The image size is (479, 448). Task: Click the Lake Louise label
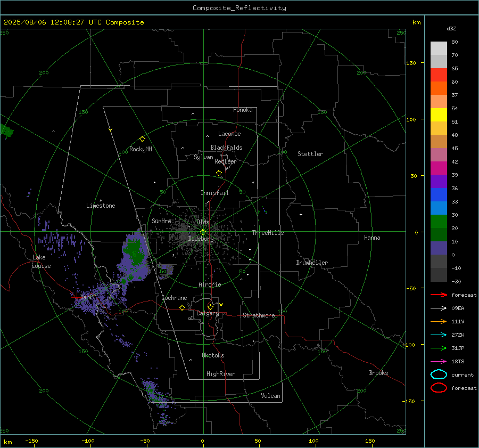pos(41,262)
